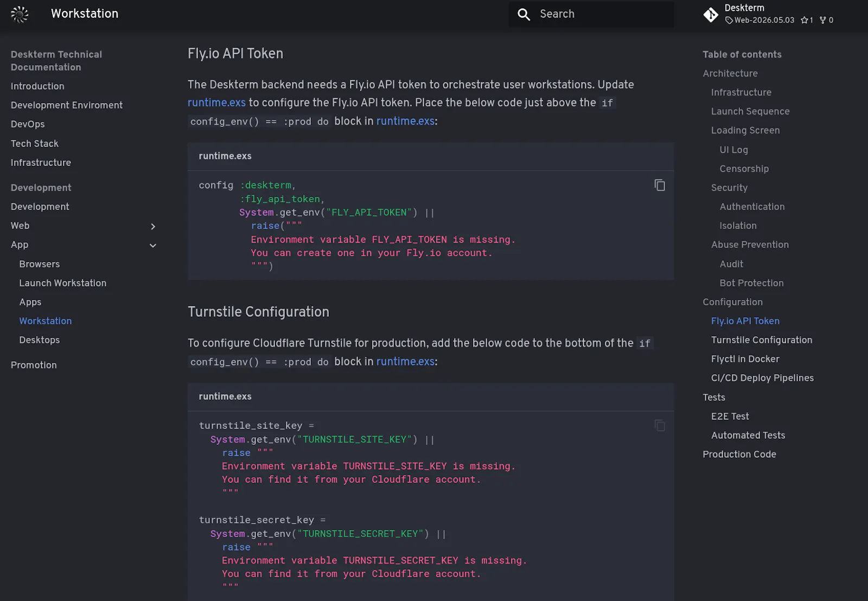Open the Apps page
This screenshot has width=868, height=601.
pos(30,302)
